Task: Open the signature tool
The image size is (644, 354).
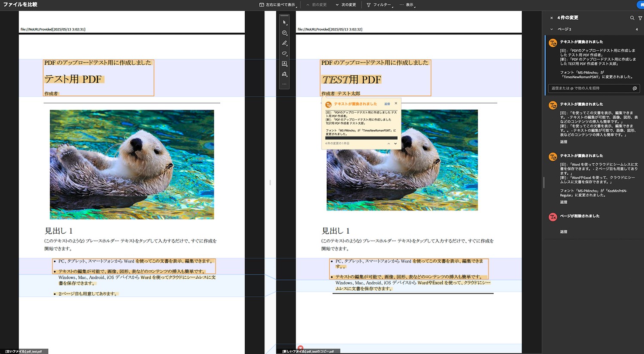Action: coord(284,74)
